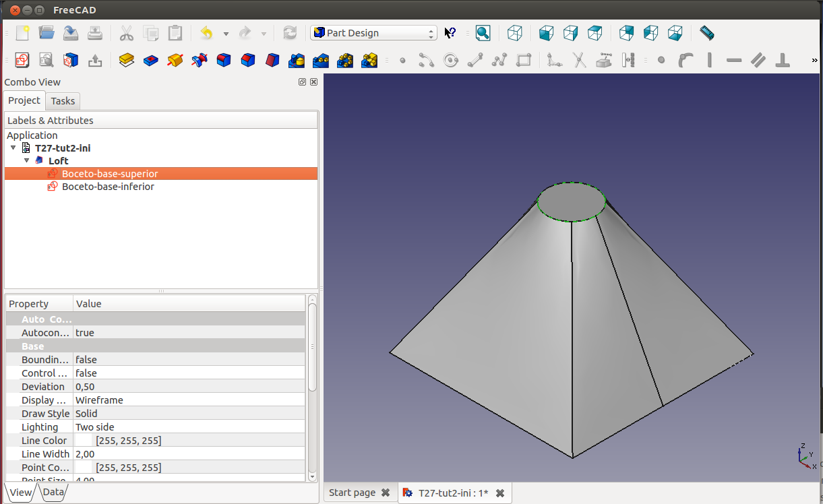Open the undo history dropdown arrow
Image resolution: width=823 pixels, height=504 pixels.
click(226, 34)
